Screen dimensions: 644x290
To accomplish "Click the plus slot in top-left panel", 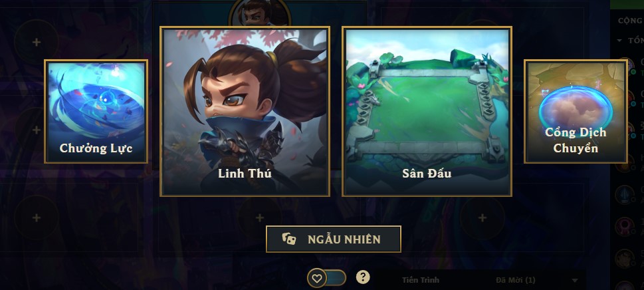I will pyautogui.click(x=37, y=43).
